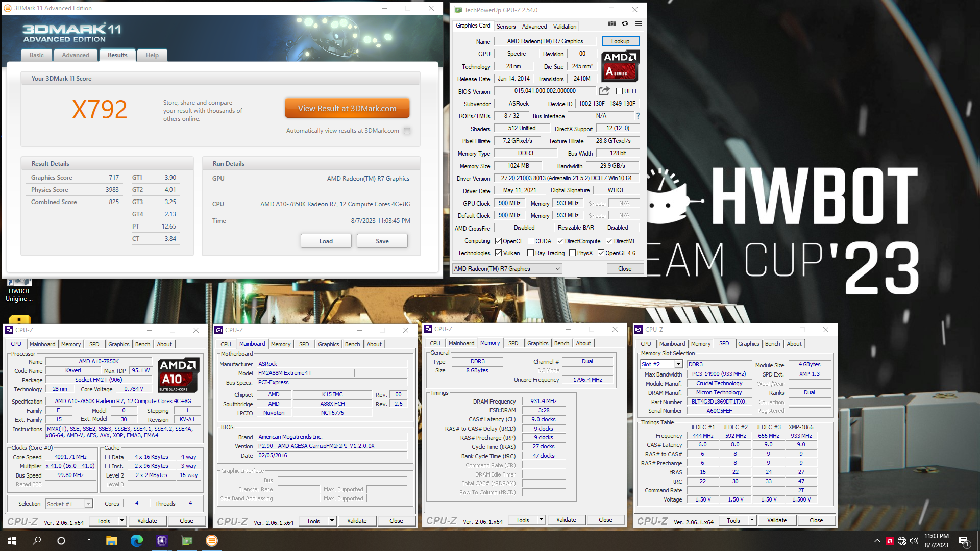Image resolution: width=980 pixels, height=551 pixels.
Task: Click the Driver Version field in GPU-Z
Action: click(x=566, y=178)
